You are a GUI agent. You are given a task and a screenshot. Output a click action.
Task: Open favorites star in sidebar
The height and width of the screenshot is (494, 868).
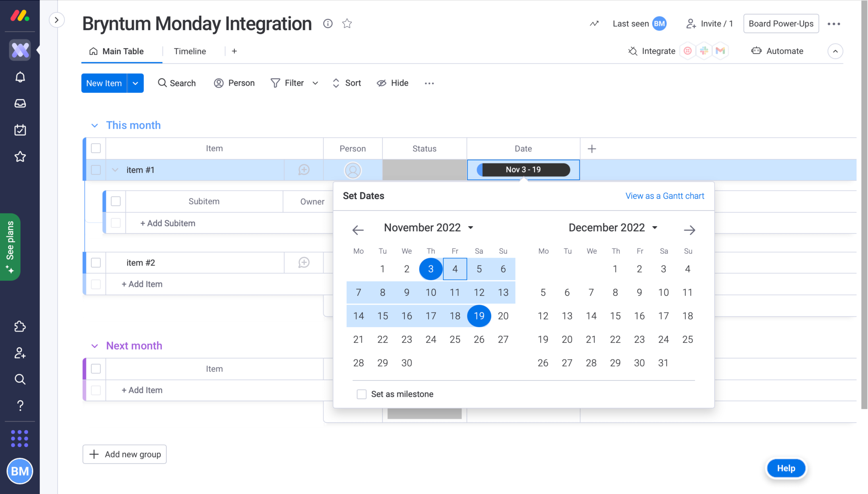[x=20, y=157]
